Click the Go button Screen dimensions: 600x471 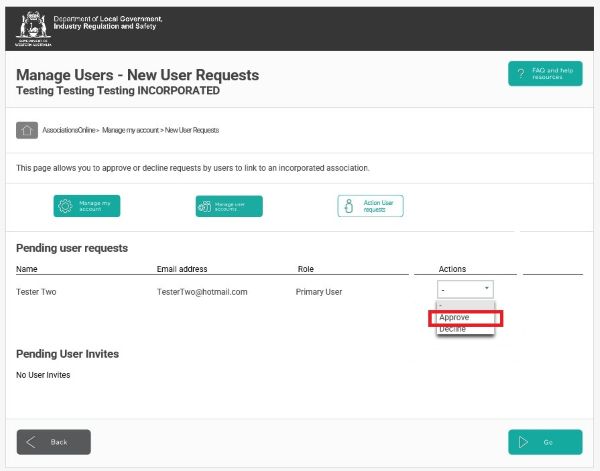point(545,442)
